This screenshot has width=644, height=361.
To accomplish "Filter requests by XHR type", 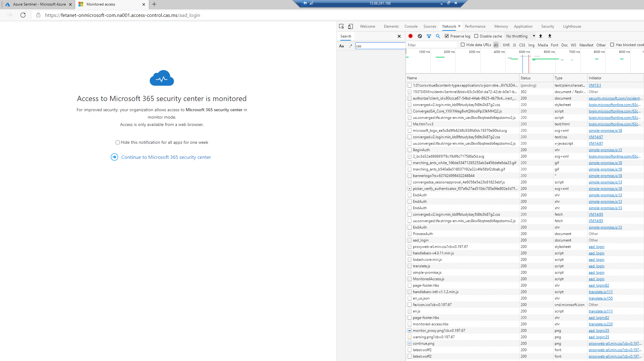I will tap(506, 45).
